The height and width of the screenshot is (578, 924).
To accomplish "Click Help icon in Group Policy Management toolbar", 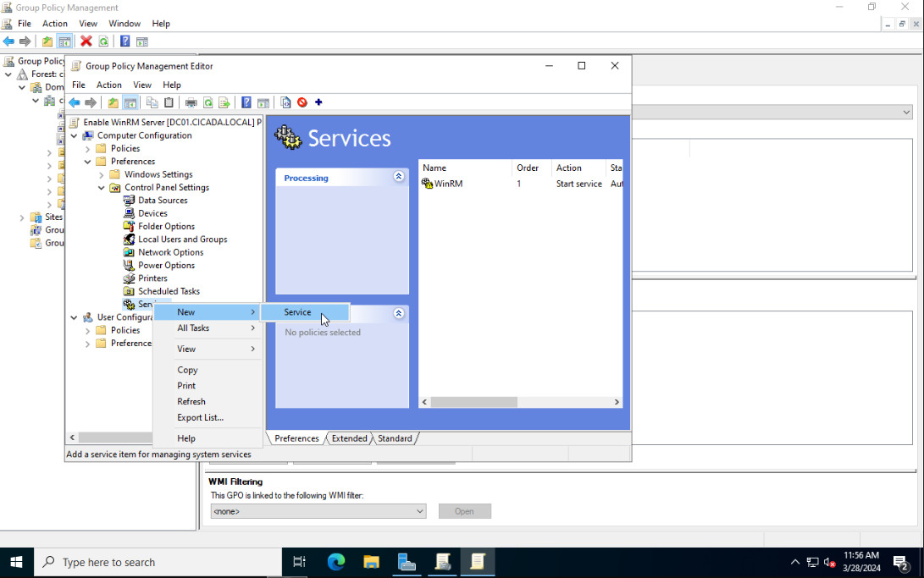I will coord(125,41).
